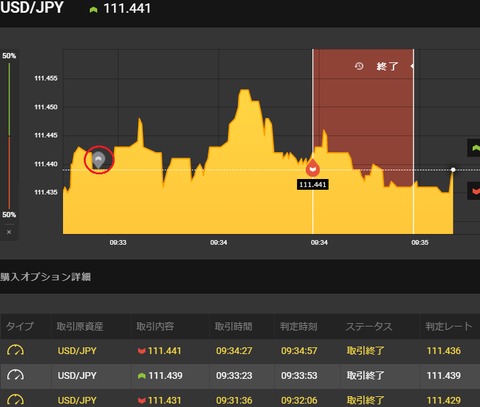The height and width of the screenshot is (407, 480).
Task: Click the gray HIGH trade marker pin
Action: click(x=99, y=160)
